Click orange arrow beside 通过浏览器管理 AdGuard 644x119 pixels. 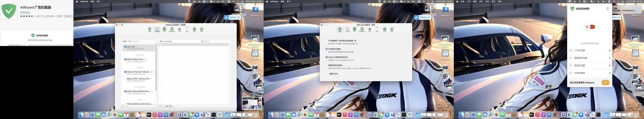(605, 83)
